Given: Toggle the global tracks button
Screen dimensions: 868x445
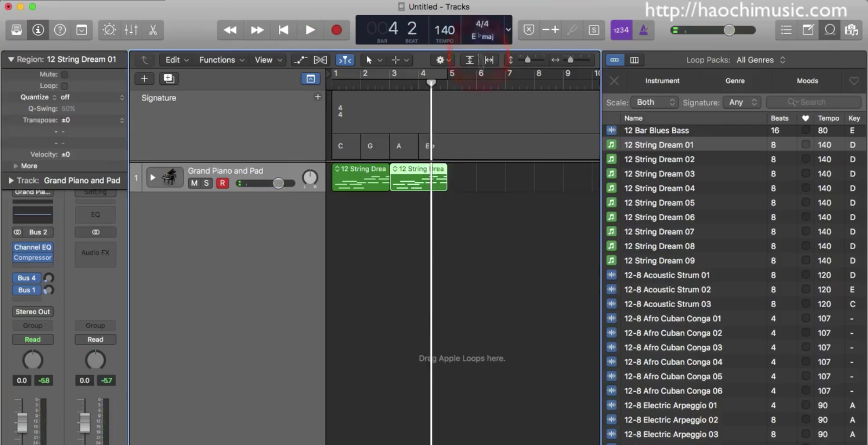Looking at the screenshot, I should coord(310,79).
